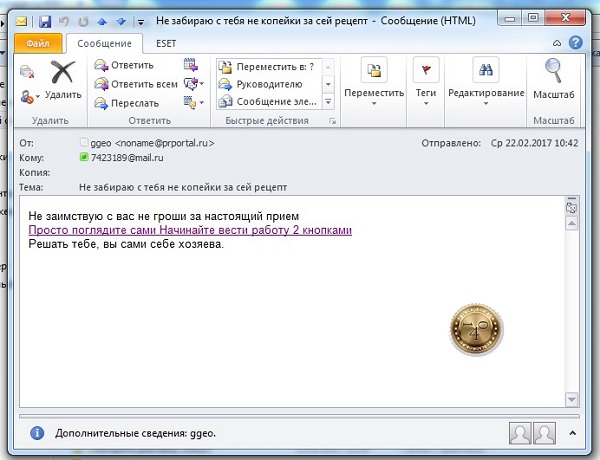Open Customize Quick Access Toolbar dropdown
600x460 pixels.
pos(141,22)
